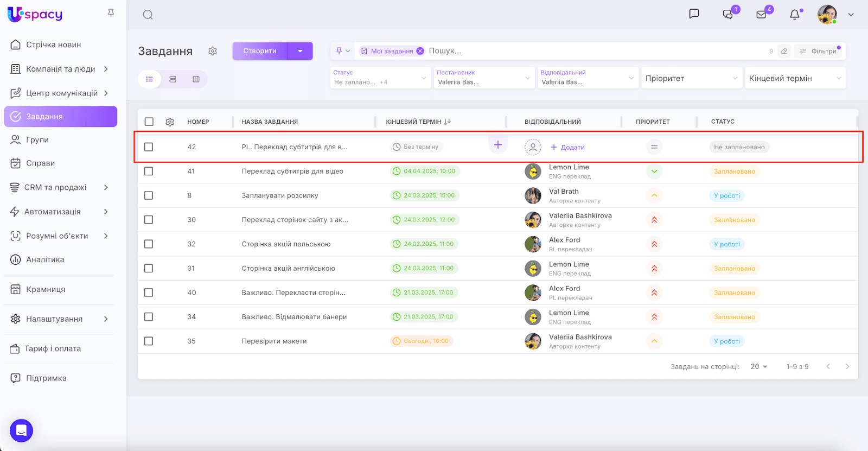
Task: Open table column settings gear icon
Action: [170, 122]
